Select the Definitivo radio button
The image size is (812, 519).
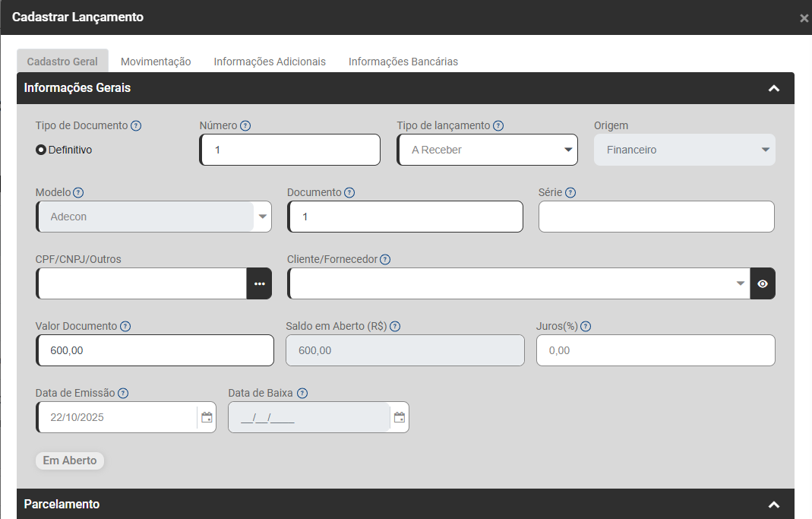pyautogui.click(x=41, y=150)
